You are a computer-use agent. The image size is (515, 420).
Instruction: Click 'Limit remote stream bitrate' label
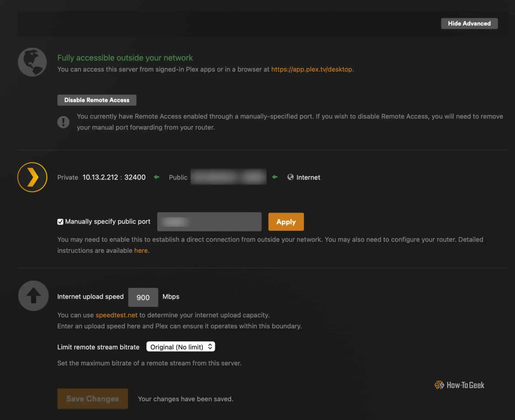coord(98,347)
